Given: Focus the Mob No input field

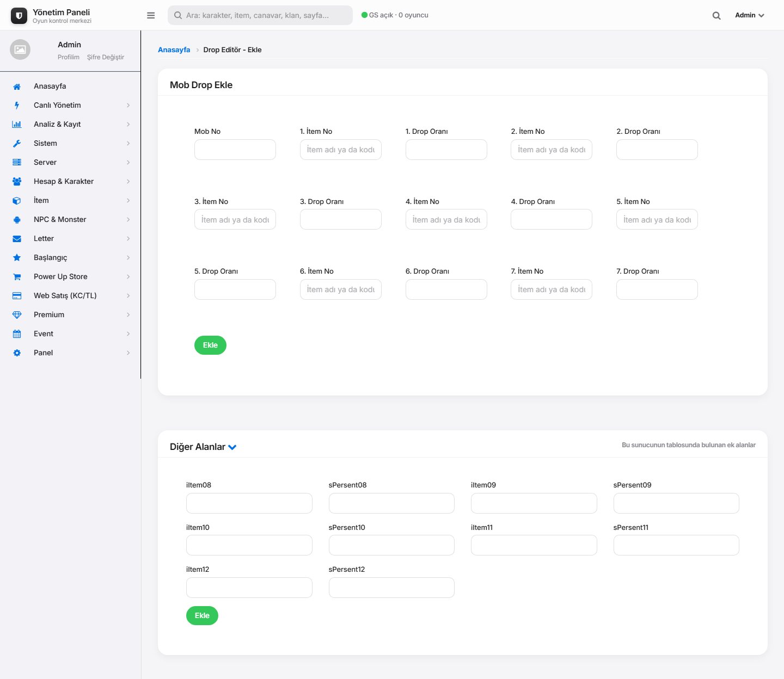Looking at the screenshot, I should coord(235,150).
